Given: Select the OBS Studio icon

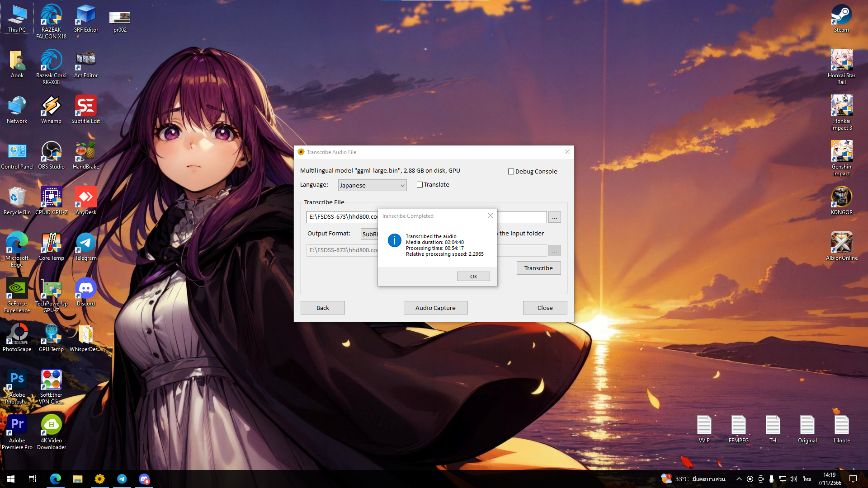Looking at the screenshot, I should tap(51, 155).
